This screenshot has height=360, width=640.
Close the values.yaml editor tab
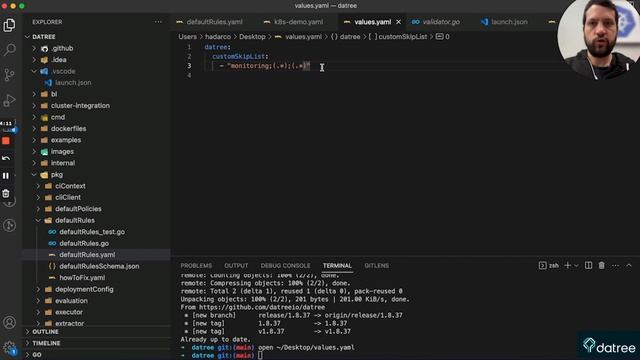pyautogui.click(x=398, y=22)
